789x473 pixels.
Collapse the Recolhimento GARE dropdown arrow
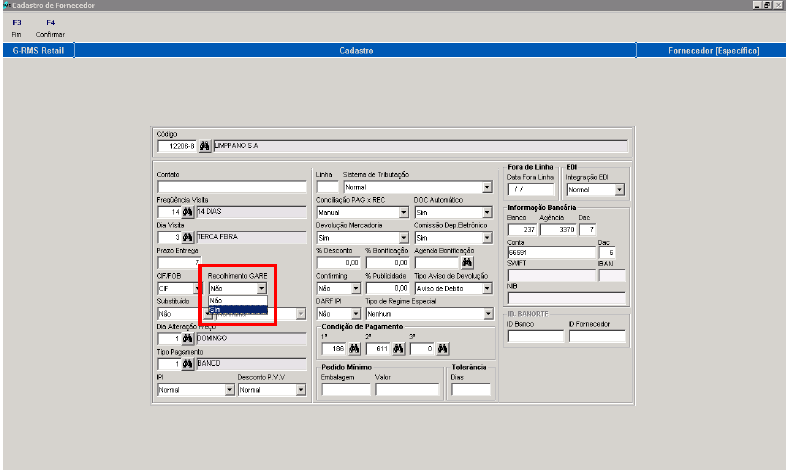(x=262, y=288)
